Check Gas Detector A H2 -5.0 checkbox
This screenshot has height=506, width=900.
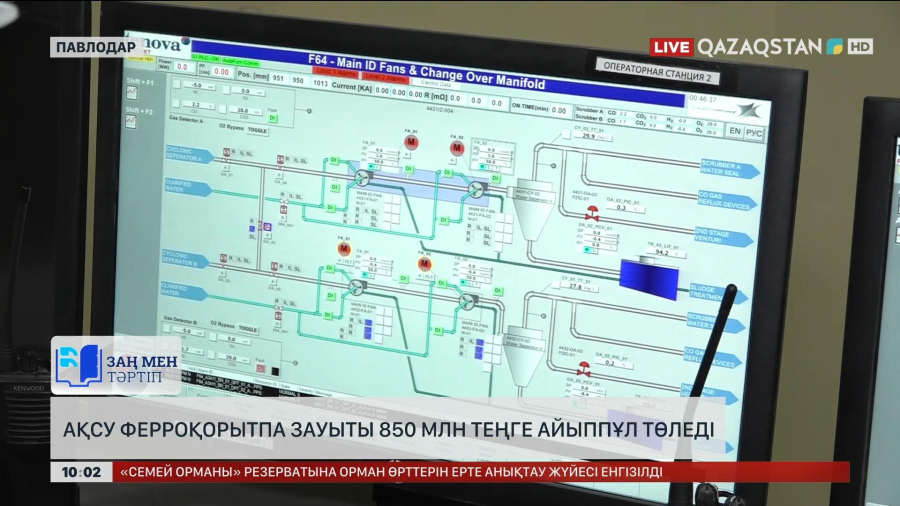coord(177,84)
